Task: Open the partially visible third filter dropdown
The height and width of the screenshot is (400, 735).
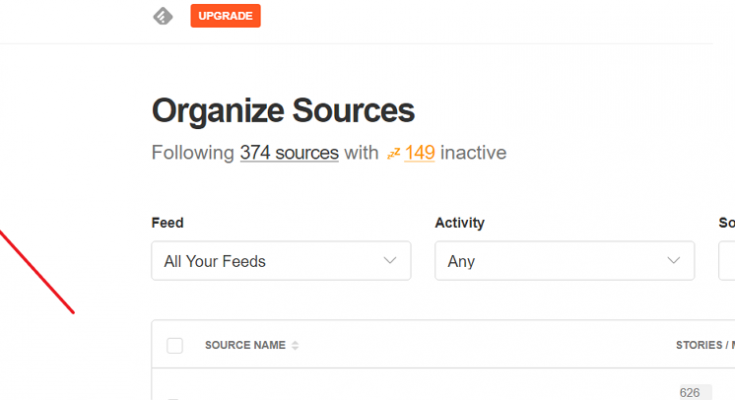Action: click(x=727, y=261)
